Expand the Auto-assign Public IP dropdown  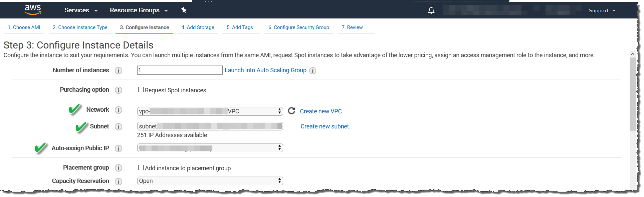pos(210,148)
